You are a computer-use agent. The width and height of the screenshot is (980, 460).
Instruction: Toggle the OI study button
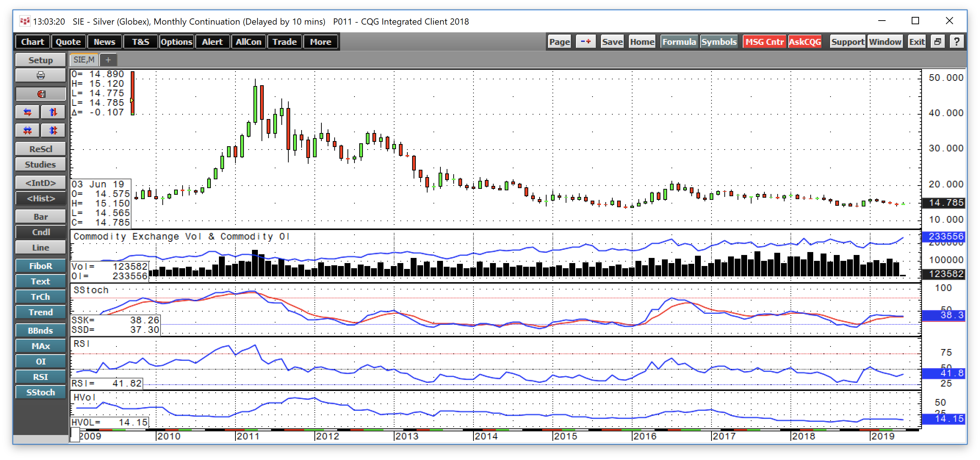[41, 362]
